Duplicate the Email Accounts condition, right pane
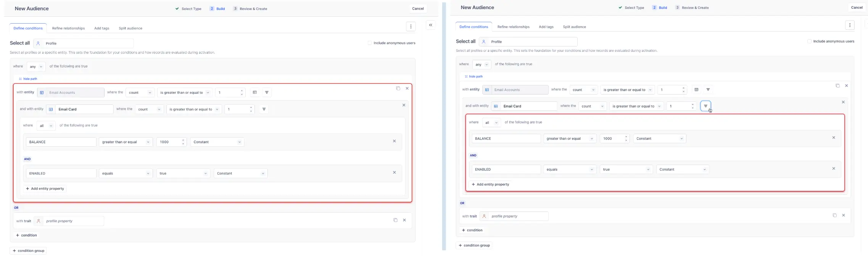 [837, 86]
